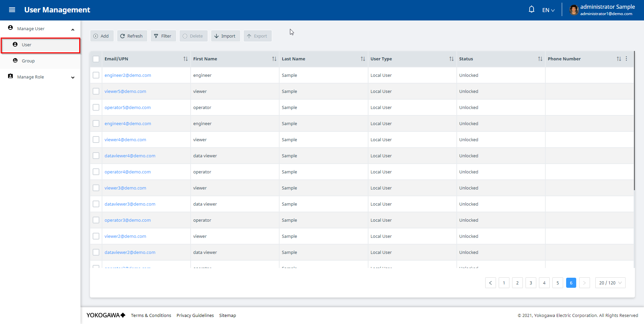644x324 pixels.
Task: Check the viewer3@demo.com row checkbox
Action: tap(96, 188)
